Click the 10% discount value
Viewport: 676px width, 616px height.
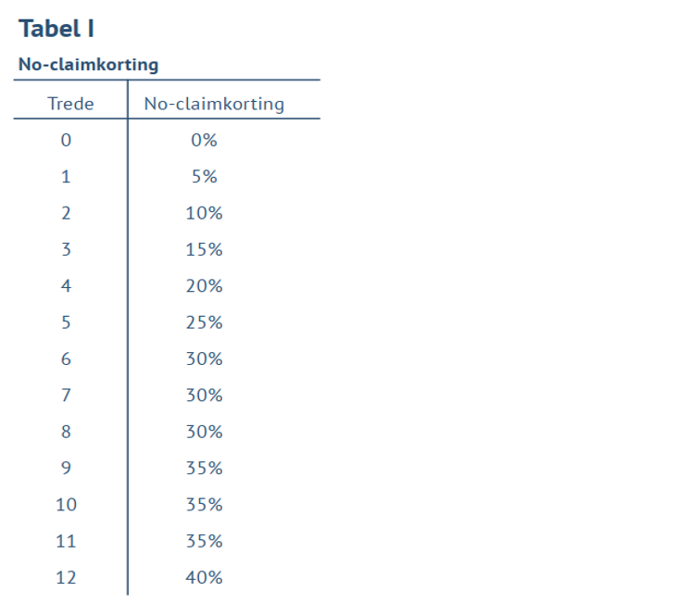pos(204,213)
